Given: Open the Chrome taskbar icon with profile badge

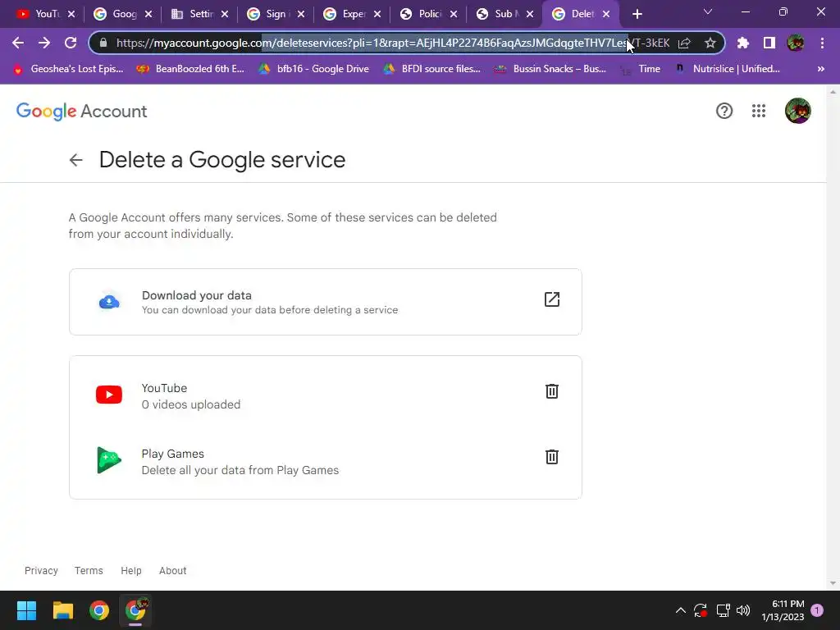Looking at the screenshot, I should point(135,610).
